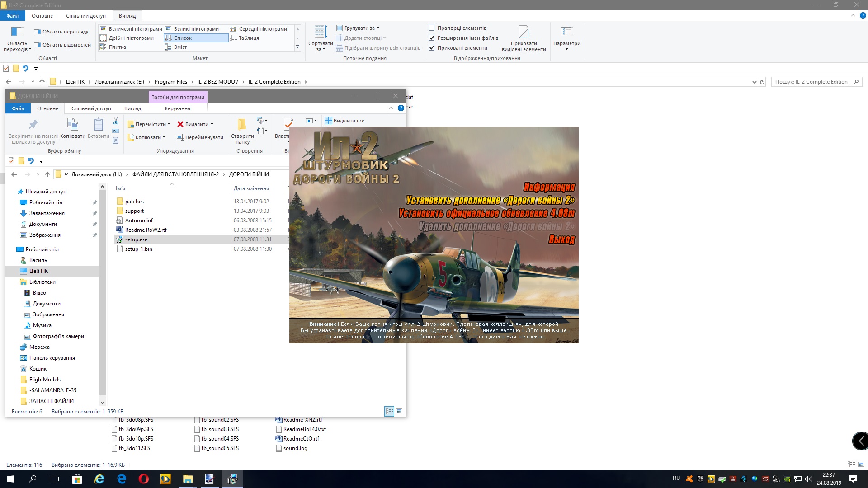Open Групувати за dropdown
868x488 pixels.
pos(358,28)
